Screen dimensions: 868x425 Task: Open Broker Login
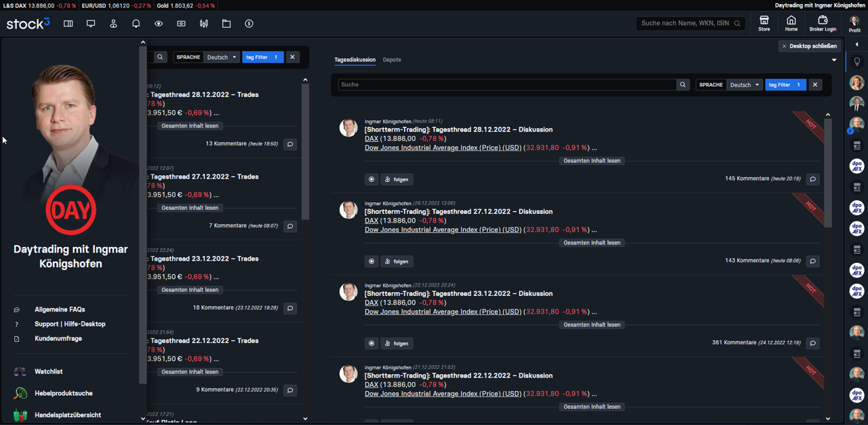point(823,24)
